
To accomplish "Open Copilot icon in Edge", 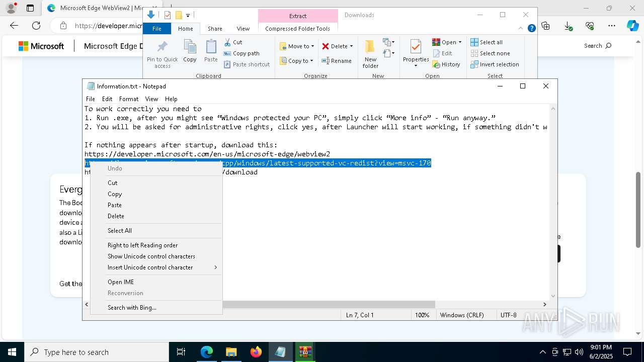I will [632, 26].
